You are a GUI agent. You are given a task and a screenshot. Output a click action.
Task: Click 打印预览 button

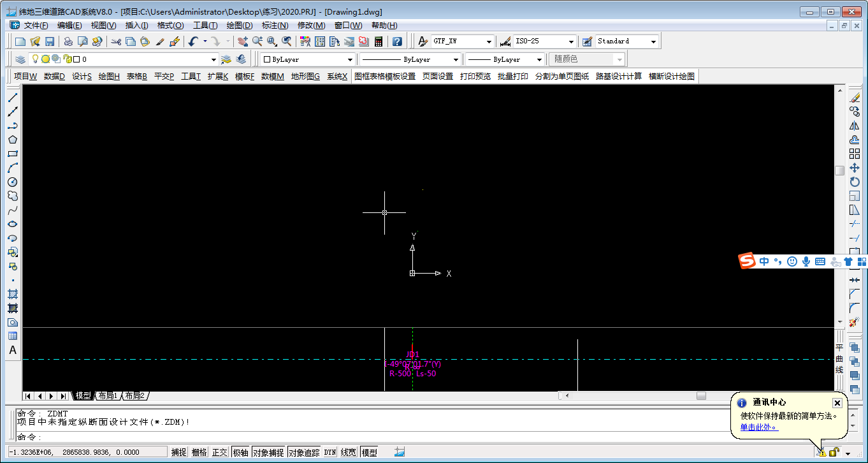(475, 77)
